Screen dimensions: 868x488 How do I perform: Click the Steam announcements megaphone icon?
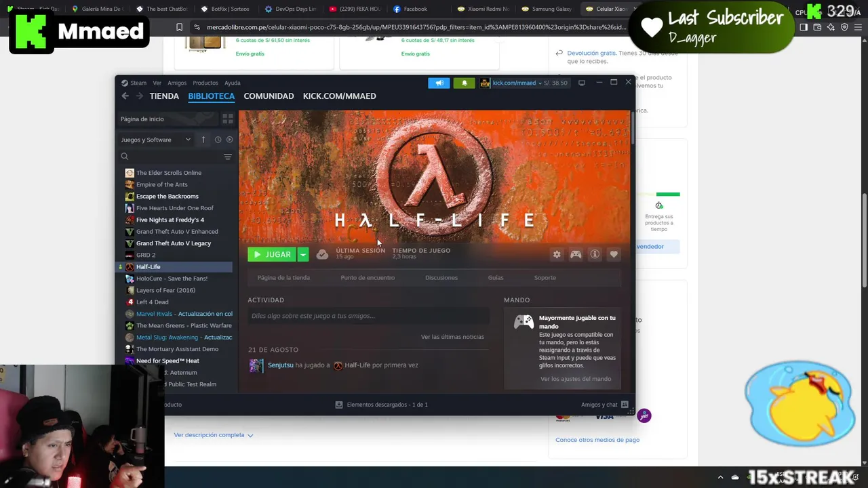(x=439, y=83)
